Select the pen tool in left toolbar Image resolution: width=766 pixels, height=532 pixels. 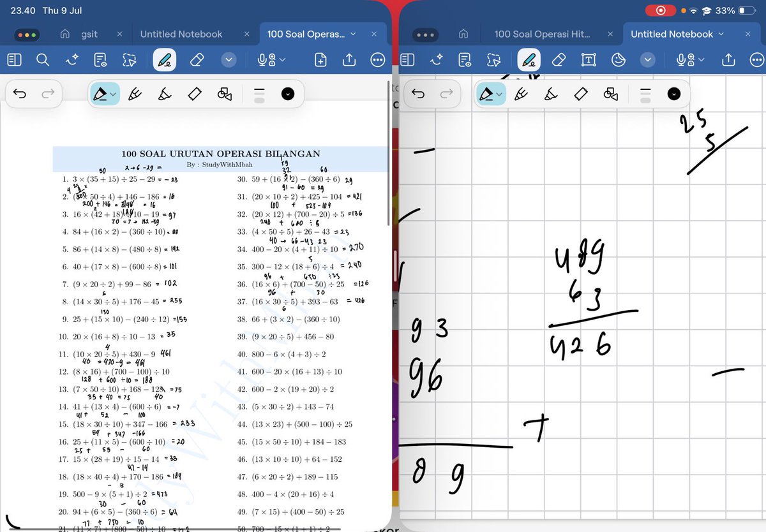tap(165, 60)
